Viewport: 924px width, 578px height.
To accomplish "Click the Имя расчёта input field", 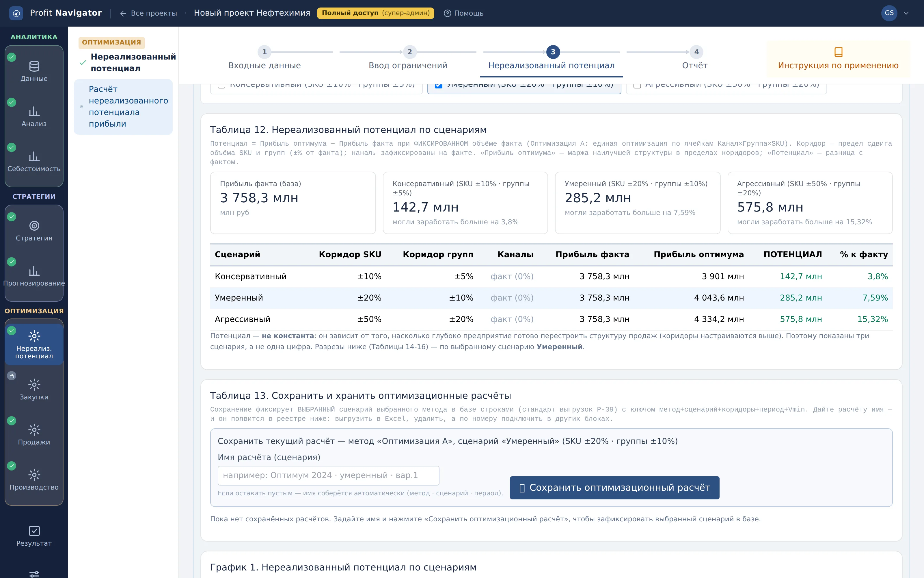I will click(x=328, y=475).
